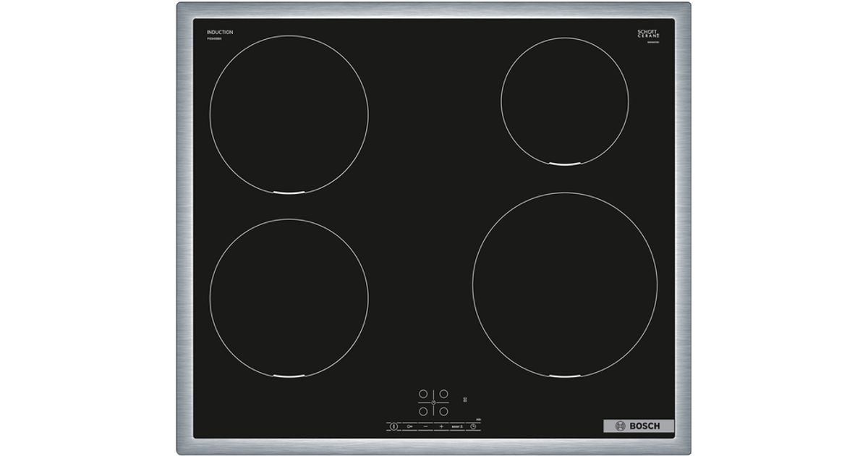Viewport: 868px width, 456px height.
Task: Click the front-left cooking zone ring
Action: tap(289, 298)
